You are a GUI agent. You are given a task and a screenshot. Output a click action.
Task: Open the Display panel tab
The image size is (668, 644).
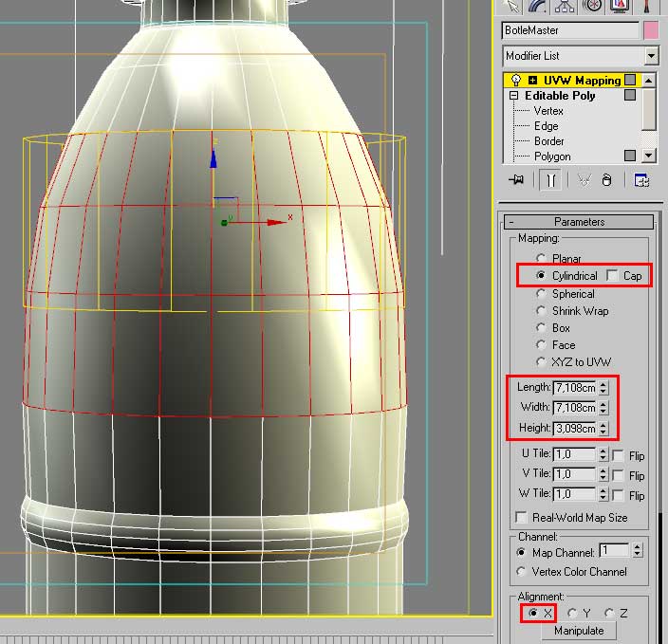(622, 6)
